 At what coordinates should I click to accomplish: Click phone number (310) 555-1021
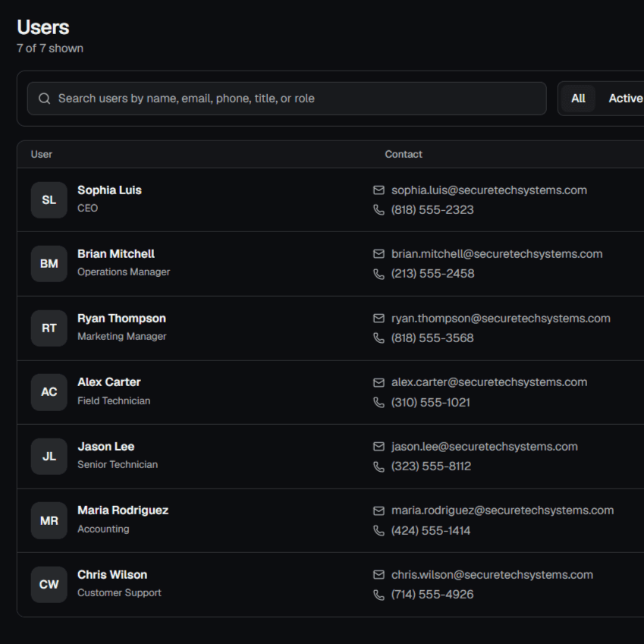tap(431, 403)
